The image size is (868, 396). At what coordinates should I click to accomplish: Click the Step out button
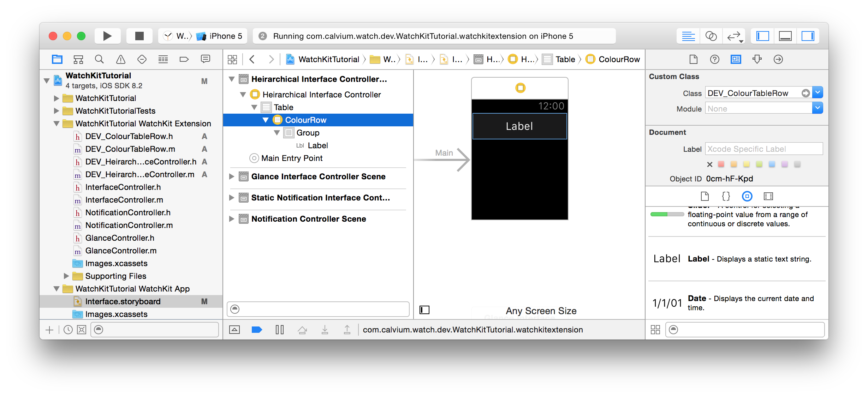[x=347, y=330]
